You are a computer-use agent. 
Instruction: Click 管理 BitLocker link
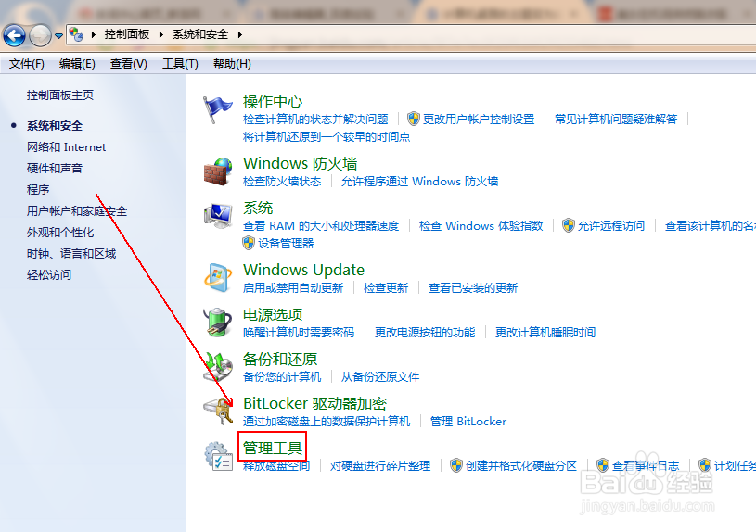pyautogui.click(x=468, y=422)
